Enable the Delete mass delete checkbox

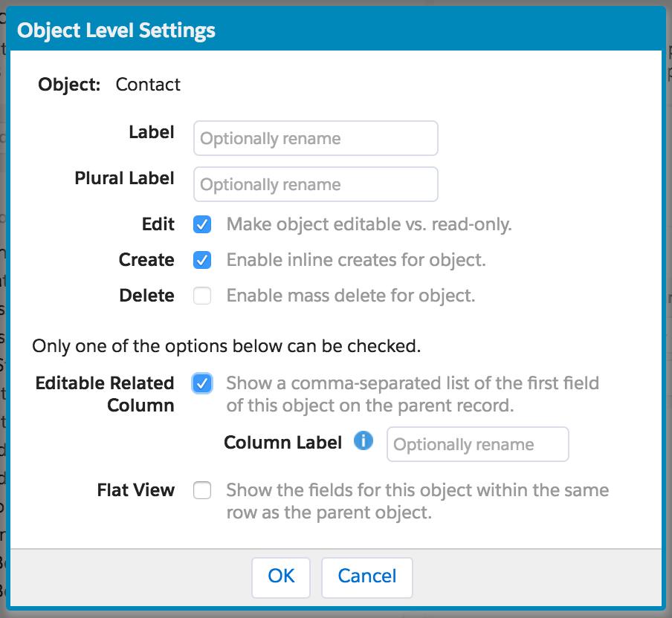[x=202, y=296]
